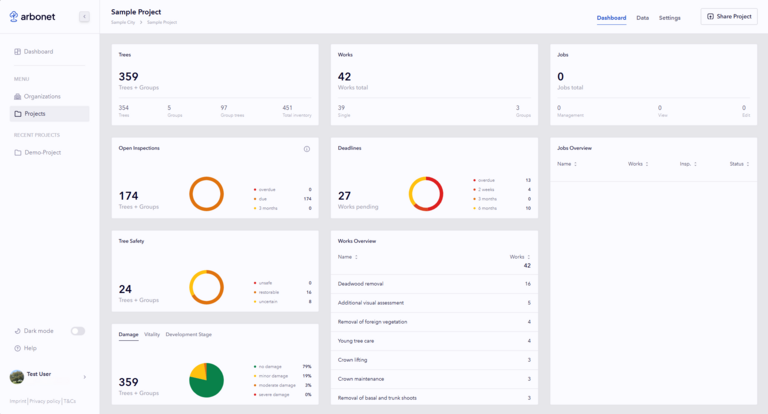
Task: Sort Jobs Overview by Status
Action: [737, 164]
